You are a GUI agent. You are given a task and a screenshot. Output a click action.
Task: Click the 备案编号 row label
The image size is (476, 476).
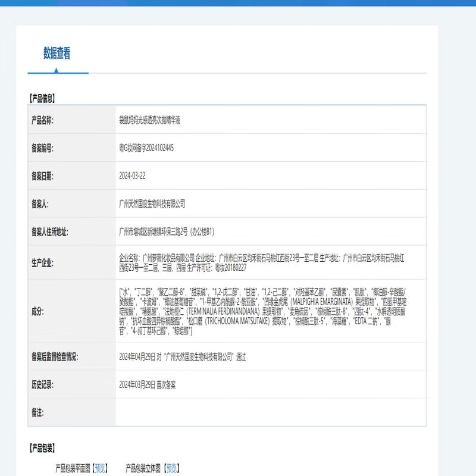click(42, 148)
